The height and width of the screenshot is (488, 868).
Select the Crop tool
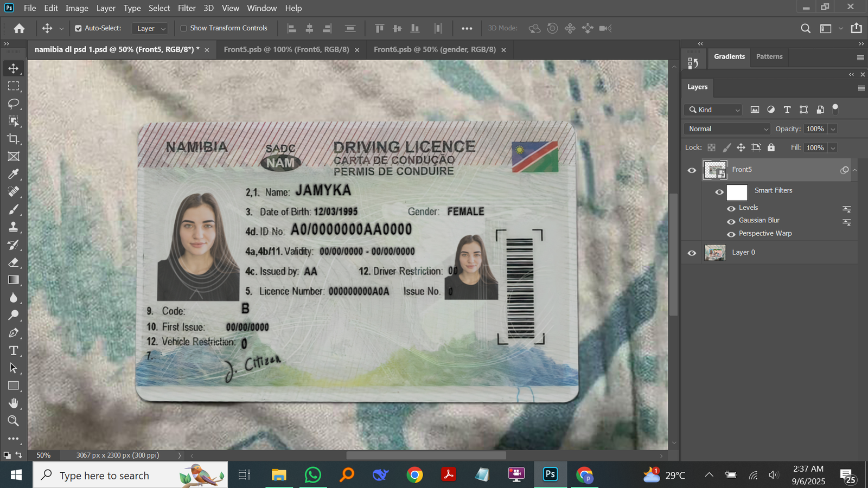coord(14,139)
